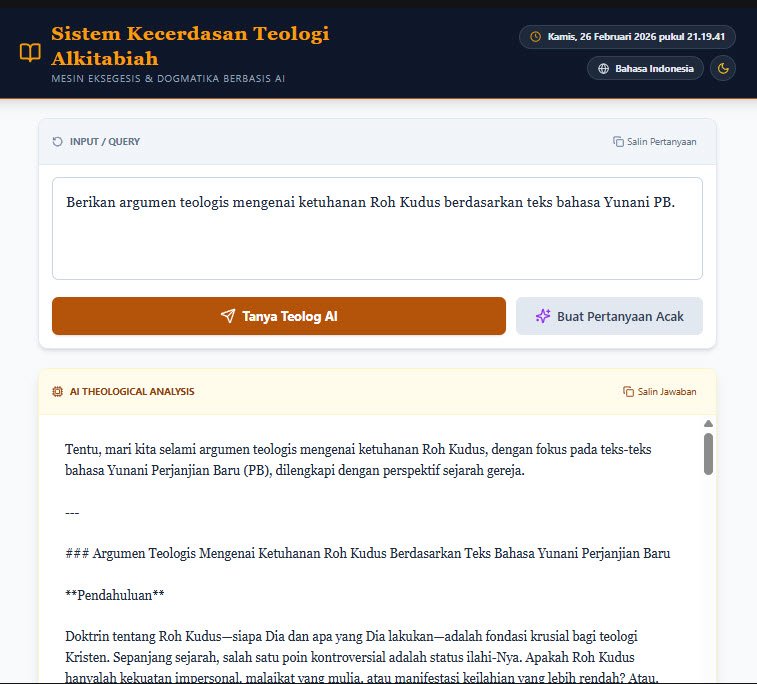Open the Bahasa Indonesia language selector
Image resolution: width=757 pixels, height=684 pixels.
645,69
